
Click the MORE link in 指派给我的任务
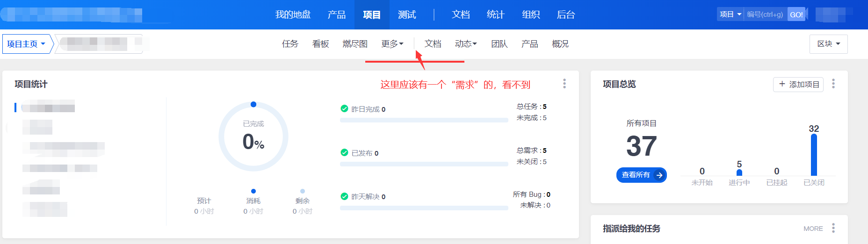813,229
